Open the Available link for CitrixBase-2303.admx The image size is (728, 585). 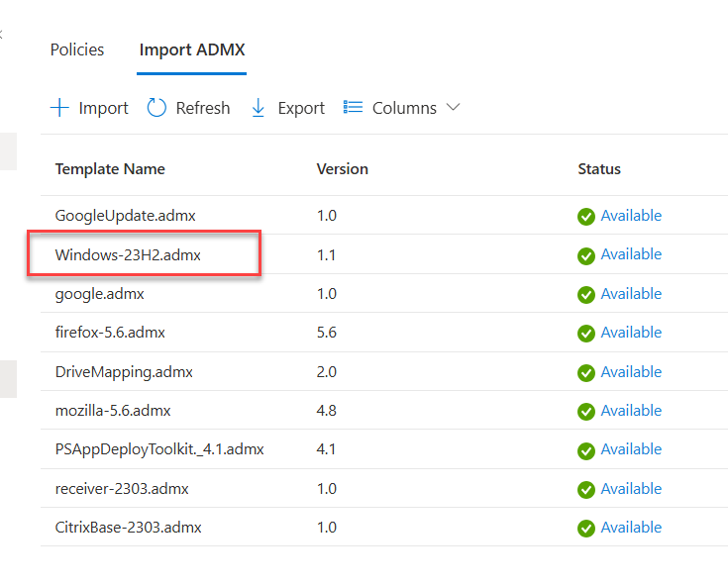(x=631, y=528)
